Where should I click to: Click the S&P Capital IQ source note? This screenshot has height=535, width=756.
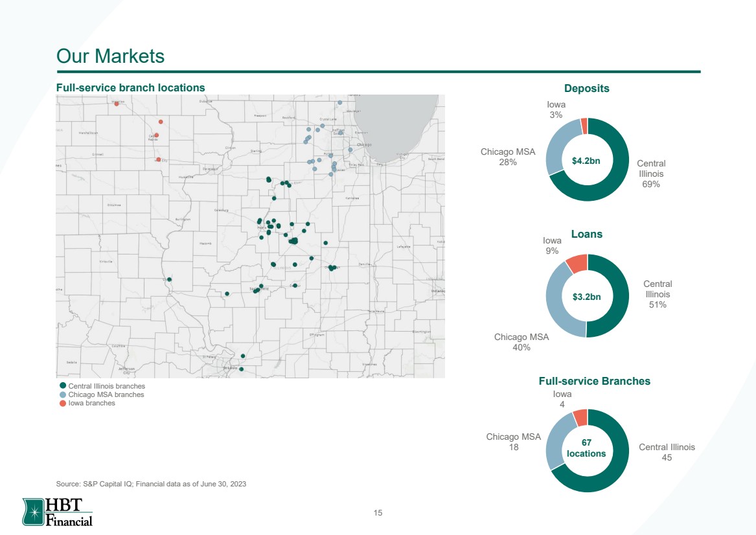click(x=151, y=484)
